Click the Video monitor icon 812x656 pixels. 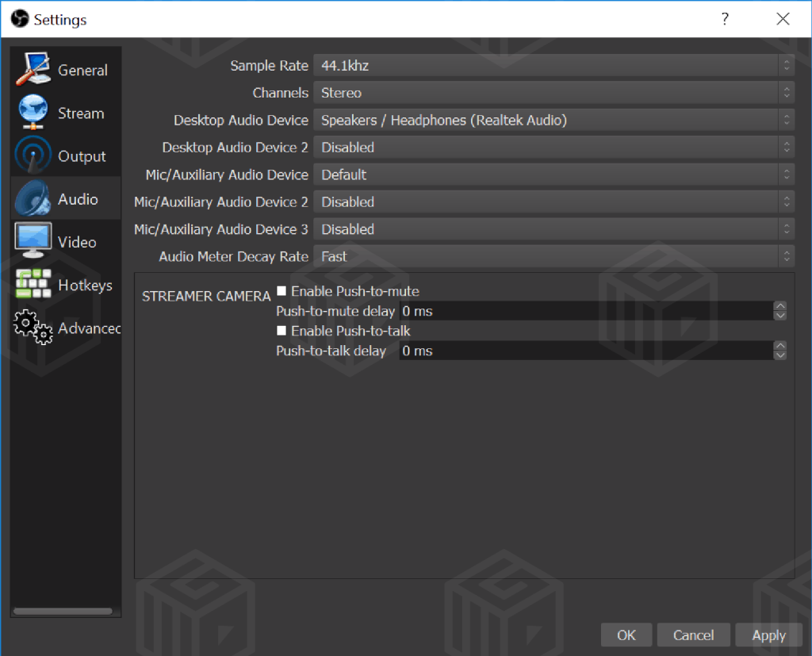(x=33, y=240)
